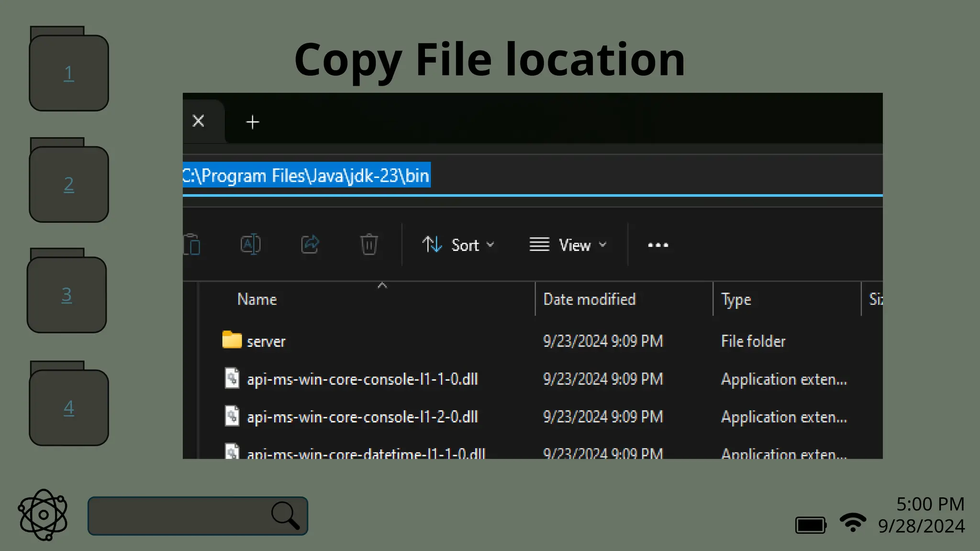The image size is (980, 551).
Task: Click date modified of console-l1-1-0.dll
Action: [603, 379]
